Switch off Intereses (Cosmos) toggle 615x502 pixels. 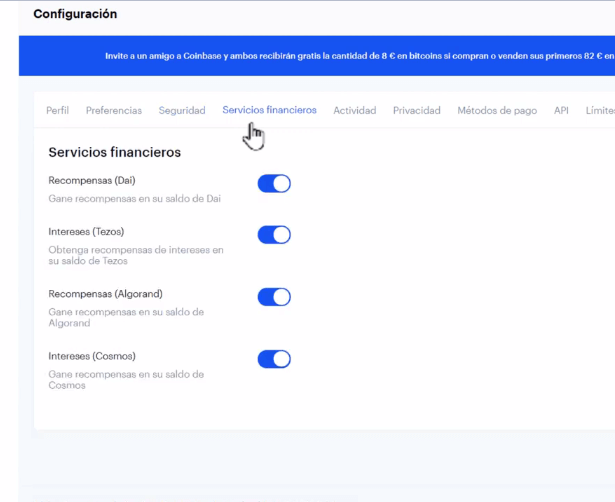tap(274, 359)
